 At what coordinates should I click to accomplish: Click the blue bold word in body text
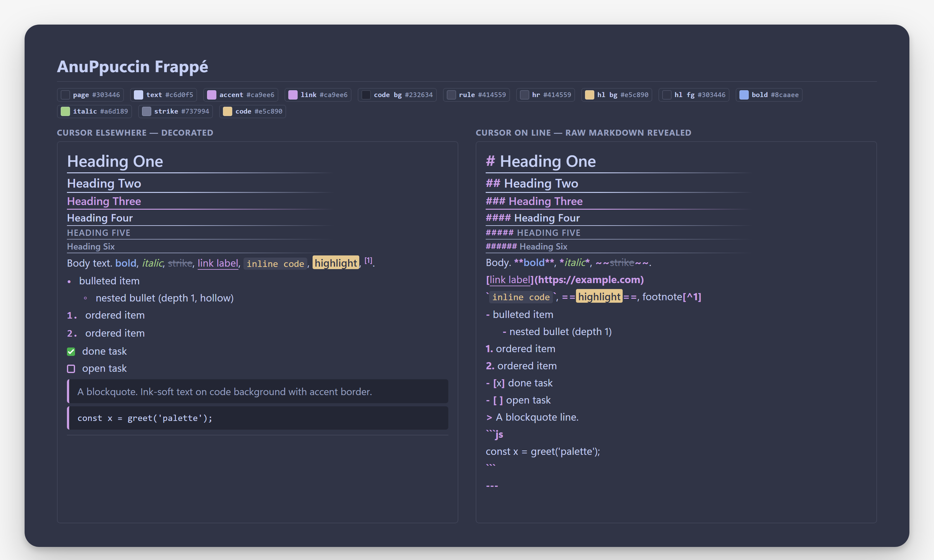(x=126, y=263)
